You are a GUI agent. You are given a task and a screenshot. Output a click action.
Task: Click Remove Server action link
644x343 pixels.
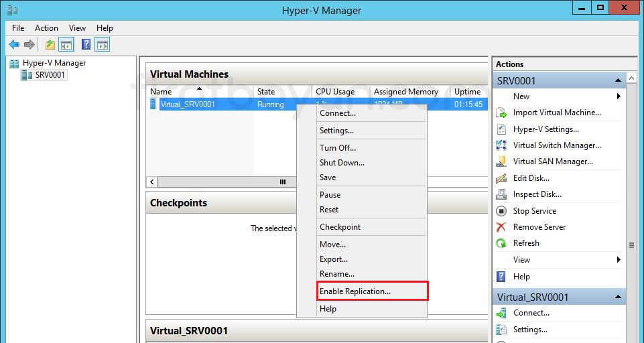539,227
